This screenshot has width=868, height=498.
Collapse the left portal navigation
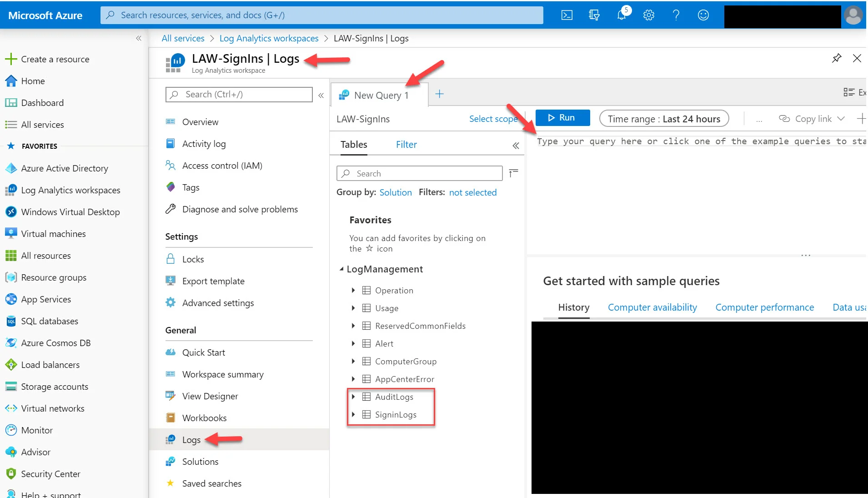139,38
